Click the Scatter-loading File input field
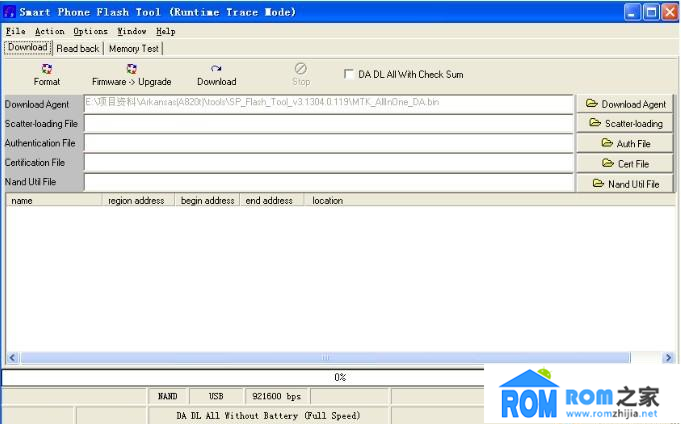This screenshot has height=424, width=681. point(328,124)
